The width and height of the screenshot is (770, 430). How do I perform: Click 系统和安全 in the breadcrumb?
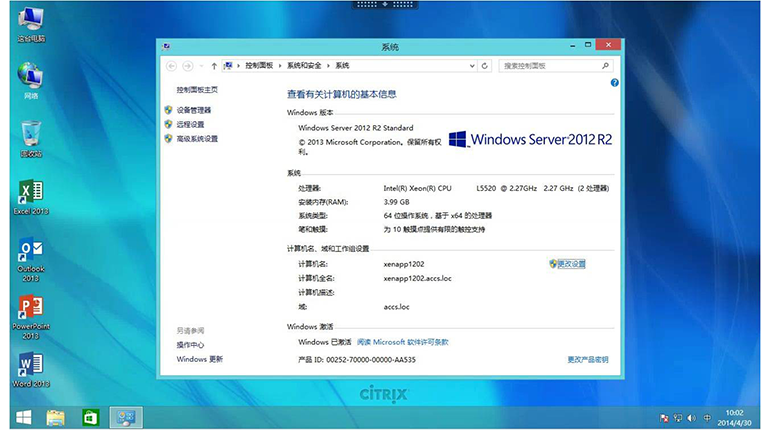click(x=304, y=66)
